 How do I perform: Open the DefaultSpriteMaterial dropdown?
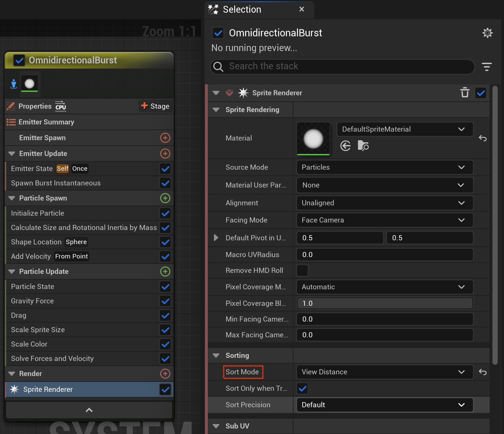point(405,129)
